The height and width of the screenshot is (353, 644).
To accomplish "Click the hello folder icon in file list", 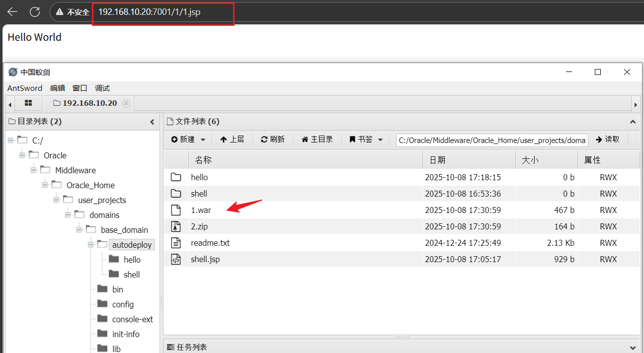I will click(x=176, y=177).
